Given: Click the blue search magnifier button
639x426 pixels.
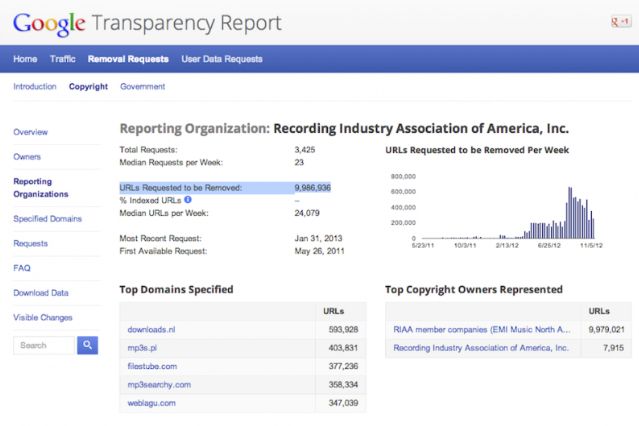Looking at the screenshot, I should (88, 345).
